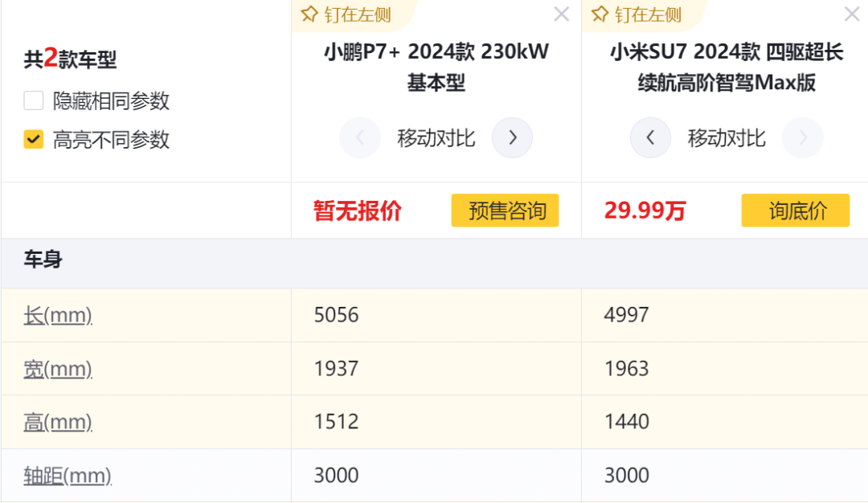Open the 宽(mm) parameter link
The width and height of the screenshot is (868, 503).
click(58, 369)
